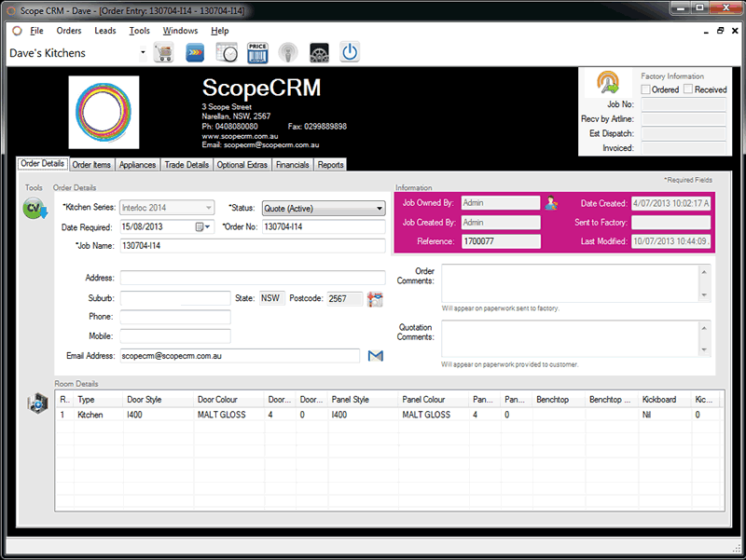Open the Leads menu
The image size is (746, 560).
point(105,31)
